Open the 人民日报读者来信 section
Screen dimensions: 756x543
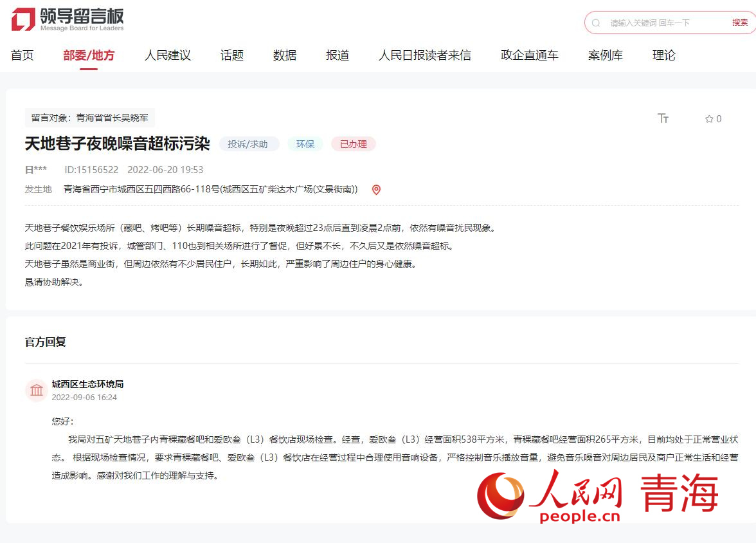(424, 55)
